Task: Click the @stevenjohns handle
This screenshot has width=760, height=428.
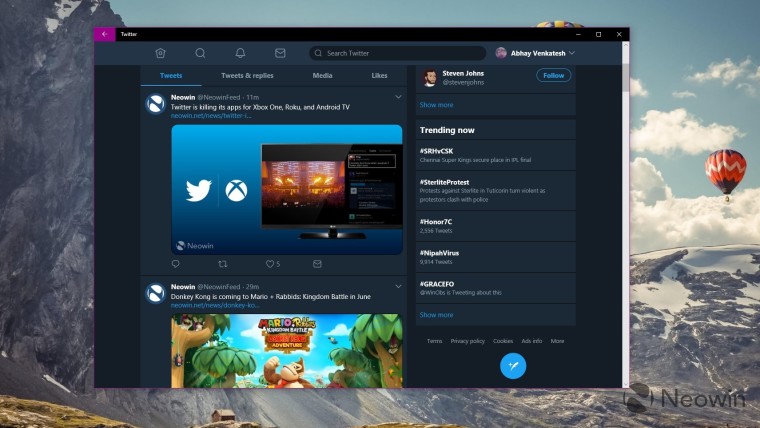Action: click(463, 82)
